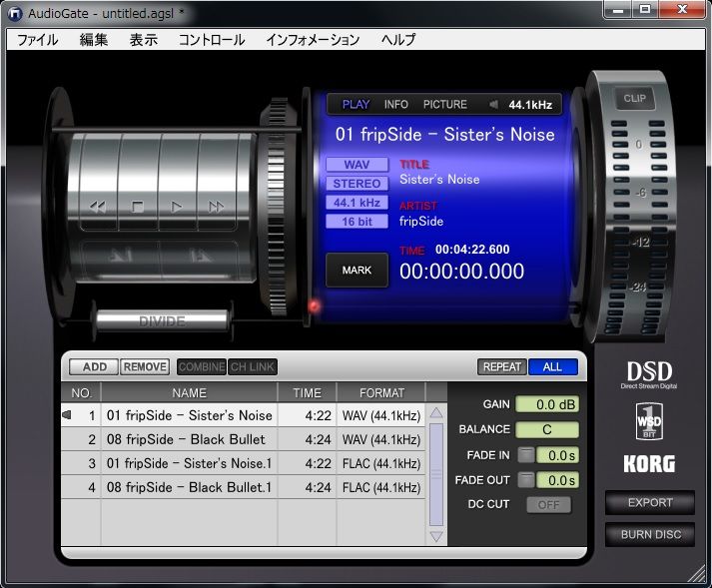This screenshot has height=588, width=712.
Task: Click the REMOVE button
Action: coord(145,366)
